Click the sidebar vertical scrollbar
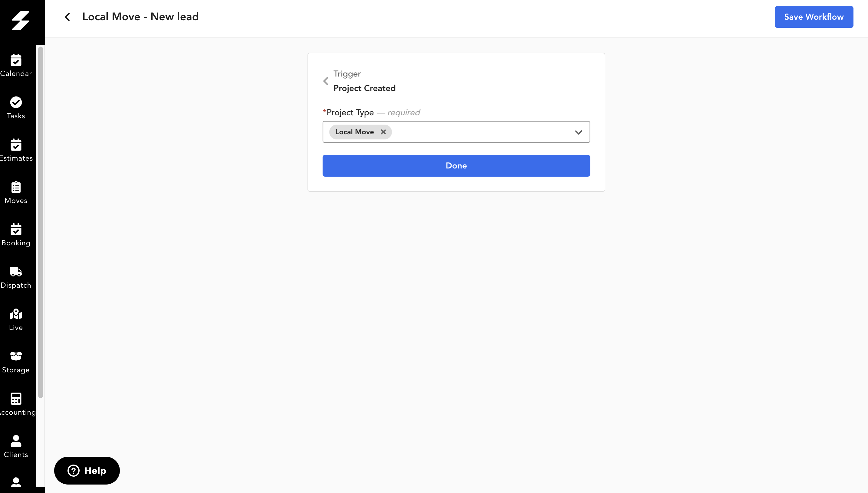This screenshot has width=868, height=493. tap(40, 222)
